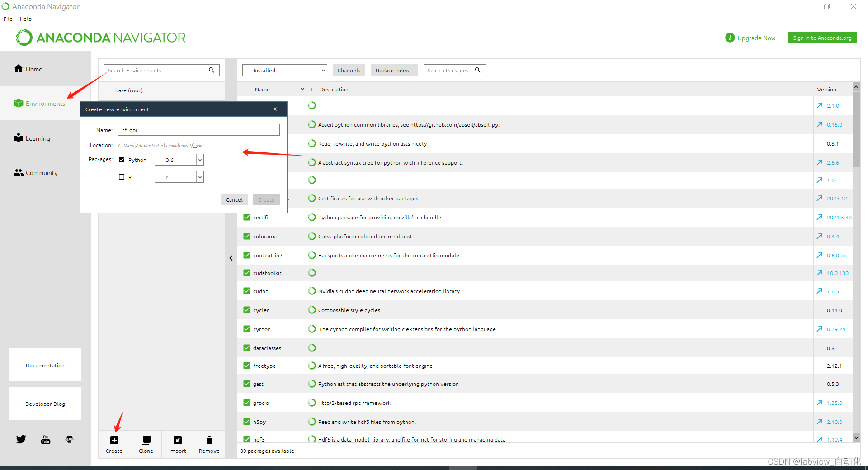Click upgrade arrow for cudnn 7.6.5
The width and height of the screenshot is (868, 470).
click(820, 291)
